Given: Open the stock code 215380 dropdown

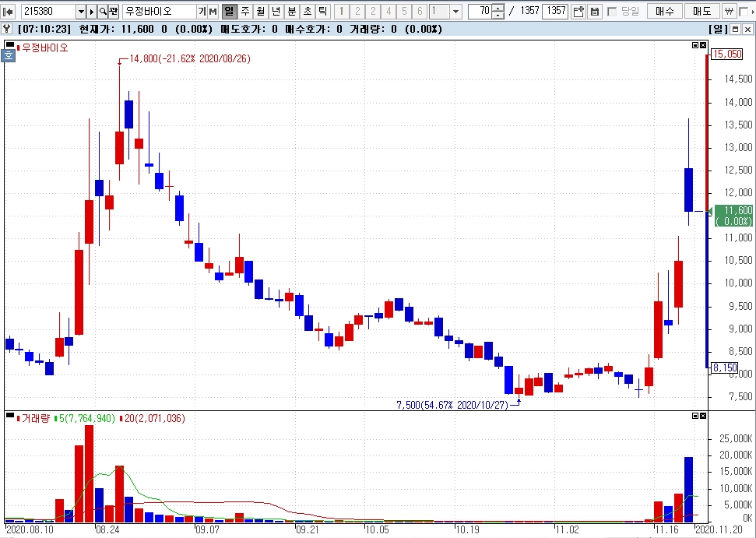Looking at the screenshot, I should (x=81, y=12).
